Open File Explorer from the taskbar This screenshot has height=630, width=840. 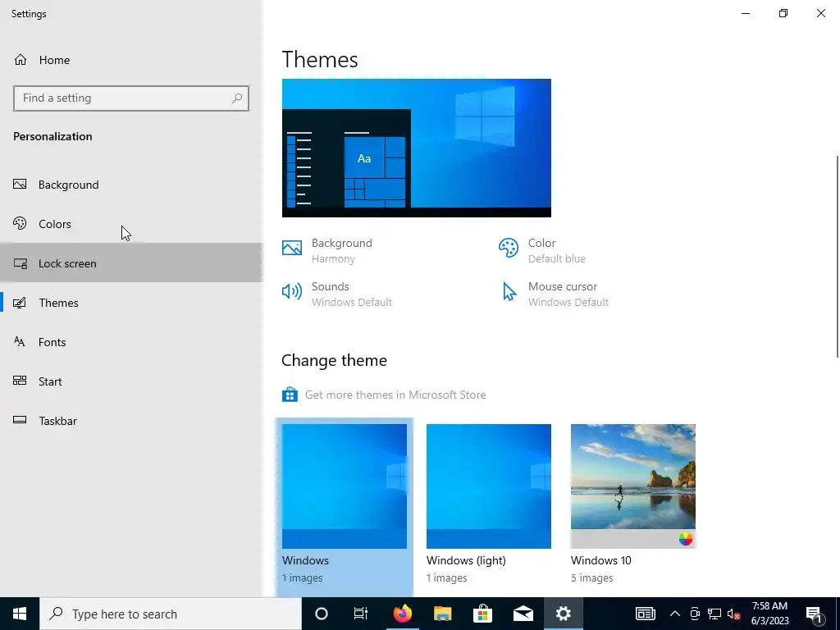coord(442,614)
